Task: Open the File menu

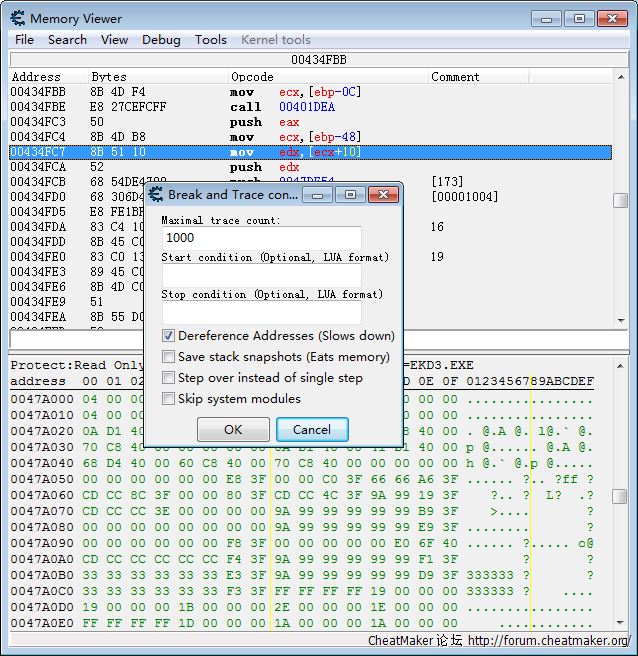Action: [x=24, y=40]
